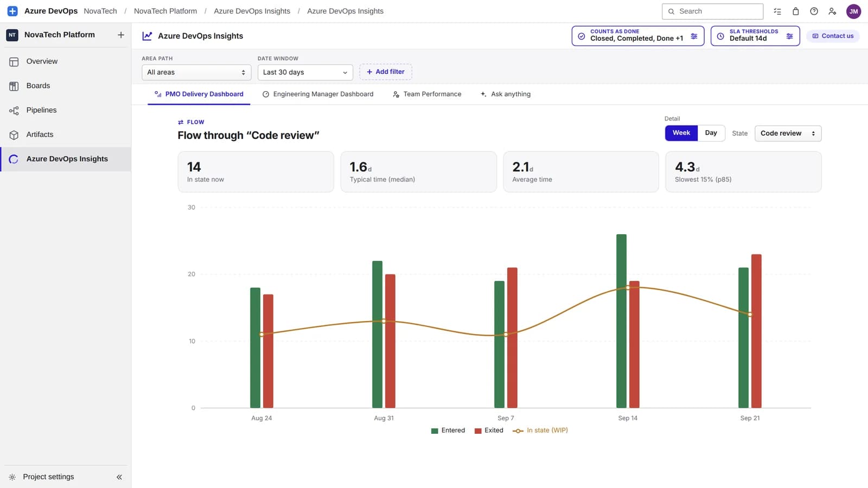Click the Artifacts sidebar icon
868x488 pixels.
[x=14, y=135]
